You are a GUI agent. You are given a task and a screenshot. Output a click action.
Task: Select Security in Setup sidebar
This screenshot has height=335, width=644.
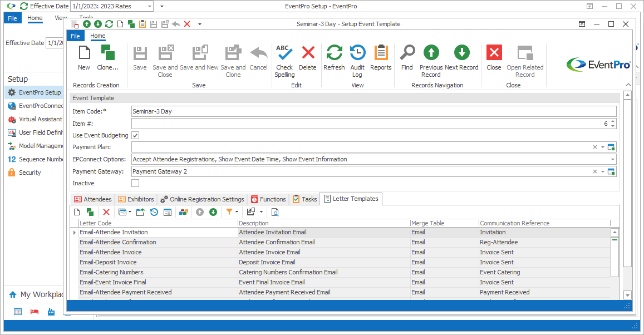(x=35, y=173)
